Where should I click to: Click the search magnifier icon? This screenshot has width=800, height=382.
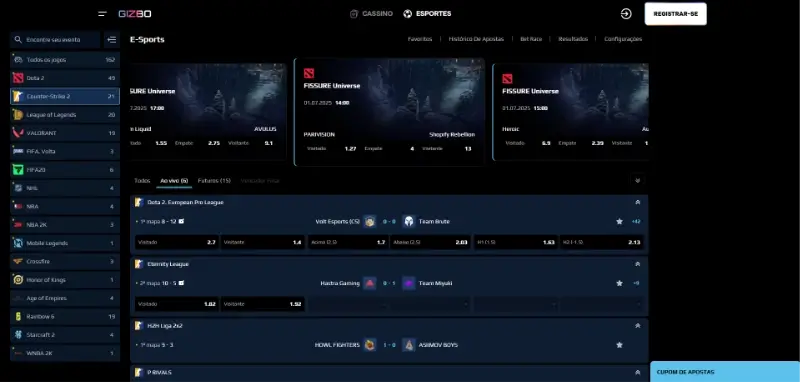[x=18, y=39]
